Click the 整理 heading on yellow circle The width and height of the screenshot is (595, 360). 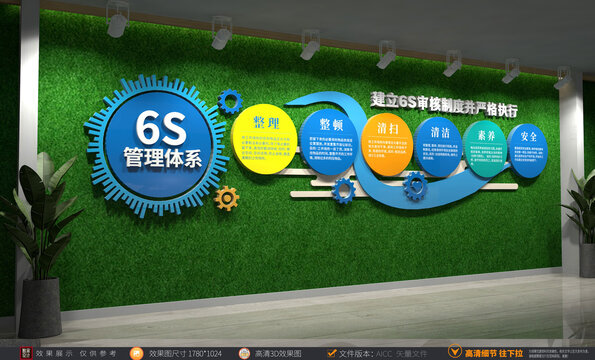coord(266,123)
